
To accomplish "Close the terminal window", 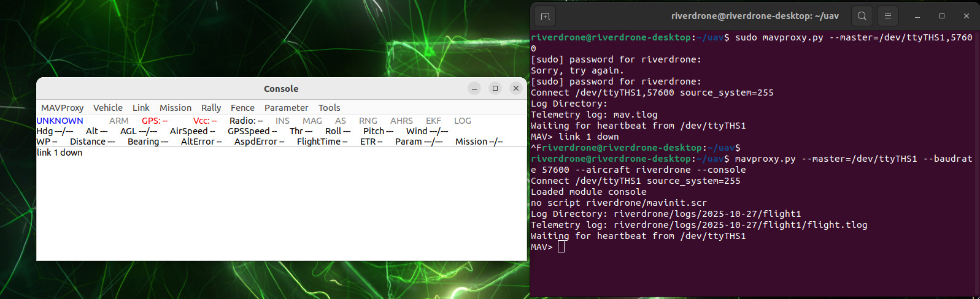I will tap(966, 16).
